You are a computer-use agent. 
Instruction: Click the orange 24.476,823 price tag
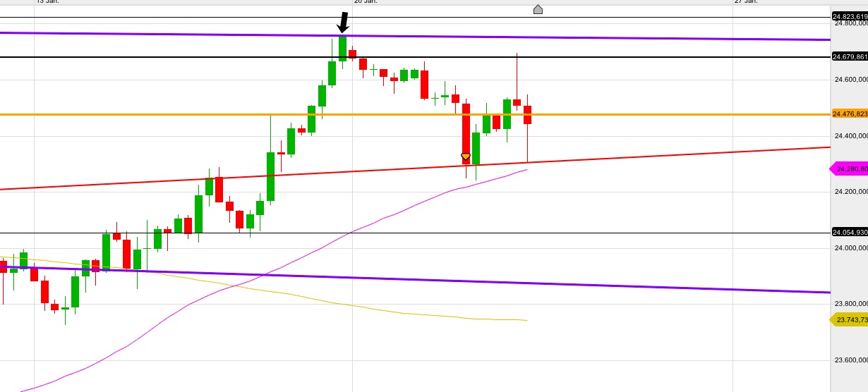coord(850,114)
